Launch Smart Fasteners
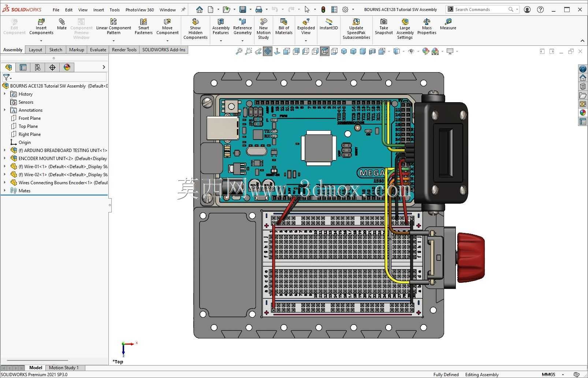 tap(144, 26)
